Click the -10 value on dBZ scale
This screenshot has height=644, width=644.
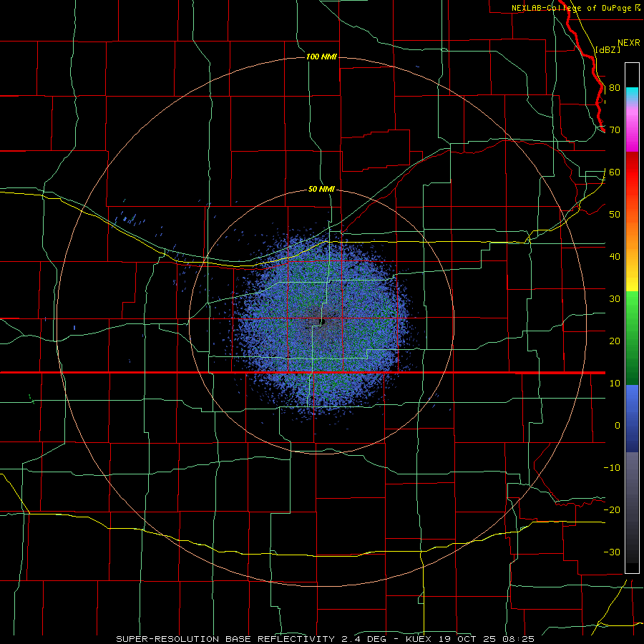[x=612, y=468]
